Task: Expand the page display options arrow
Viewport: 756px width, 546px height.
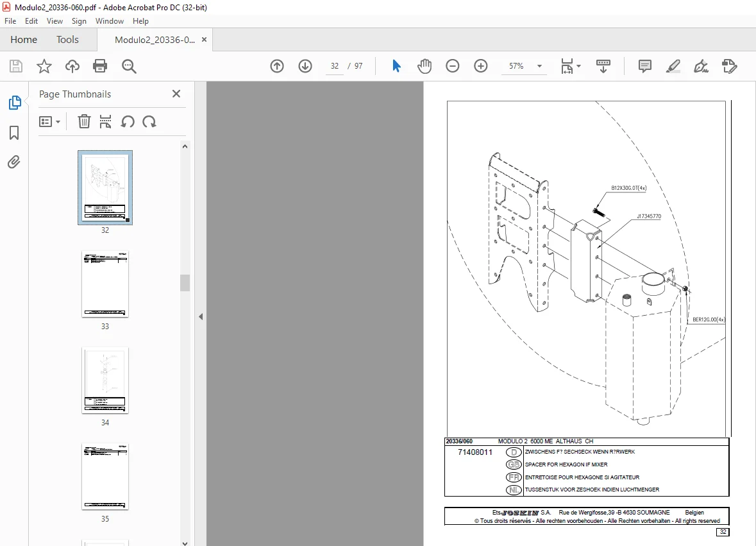Action: [578, 66]
